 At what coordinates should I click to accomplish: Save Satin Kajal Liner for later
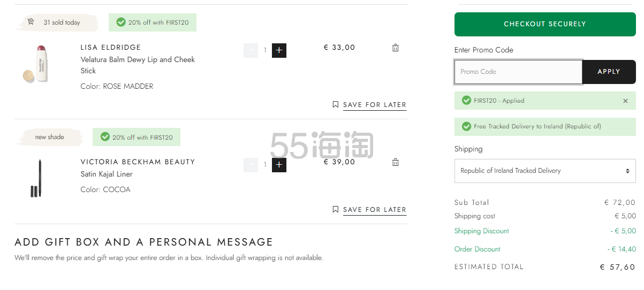(x=375, y=210)
